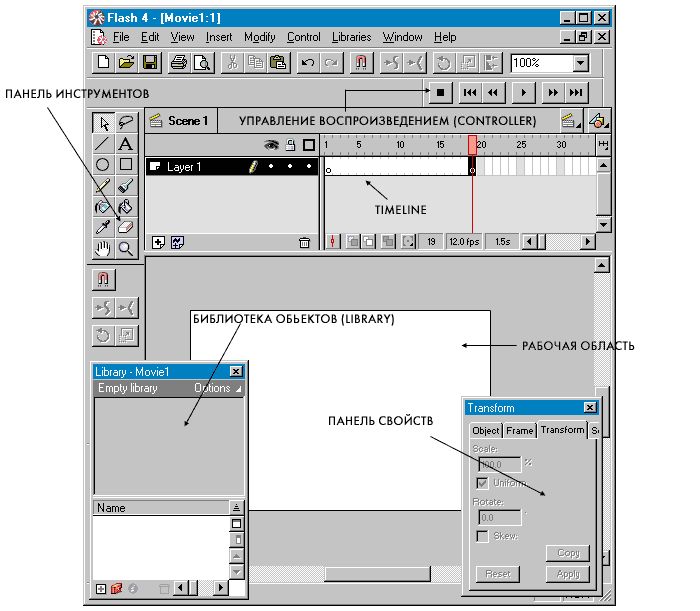Image resolution: width=700 pixels, height=611 pixels.
Task: Select the Paint Bucket tool
Action: 126,207
